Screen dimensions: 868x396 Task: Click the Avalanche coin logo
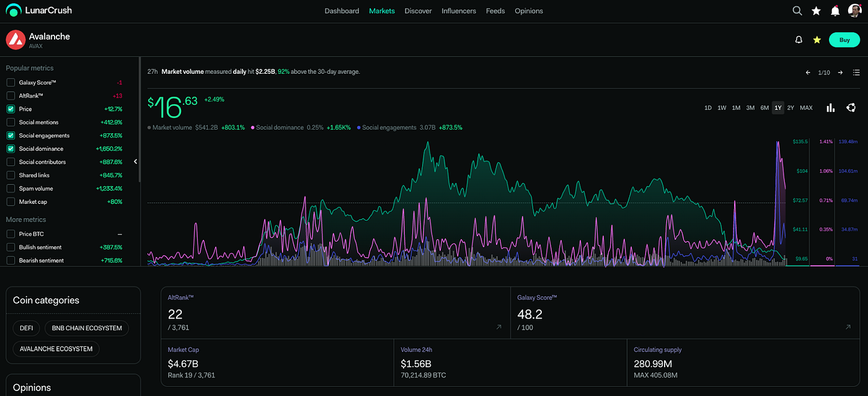click(x=15, y=40)
